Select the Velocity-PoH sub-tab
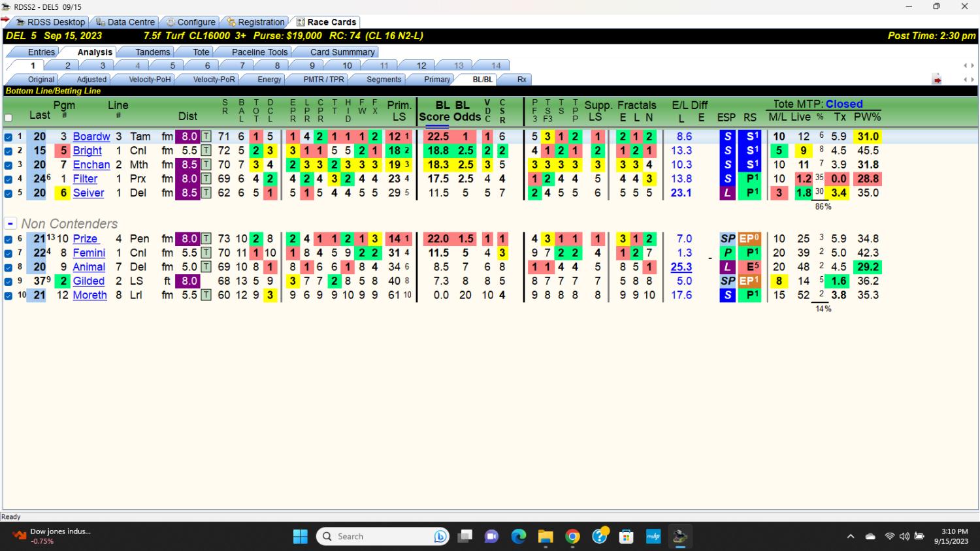This screenshot has height=551, width=980. 149,79
